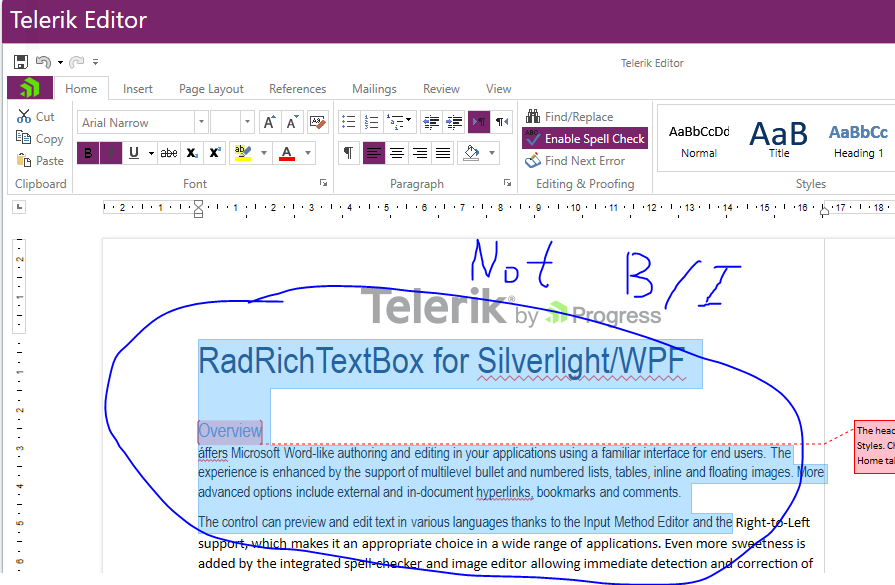Apply red font color

point(287,153)
